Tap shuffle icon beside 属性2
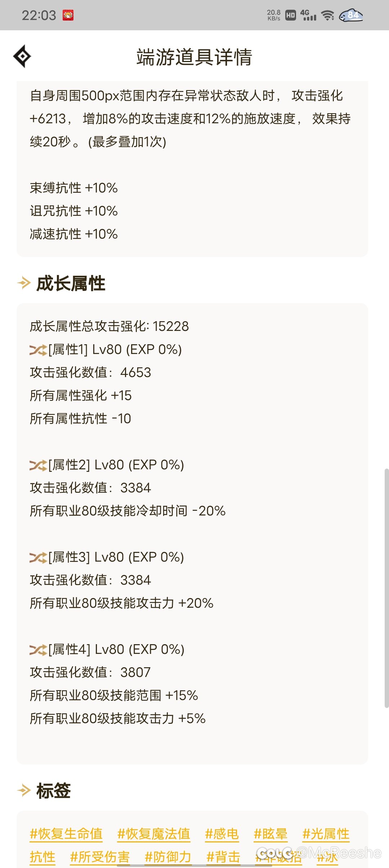 click(38, 465)
